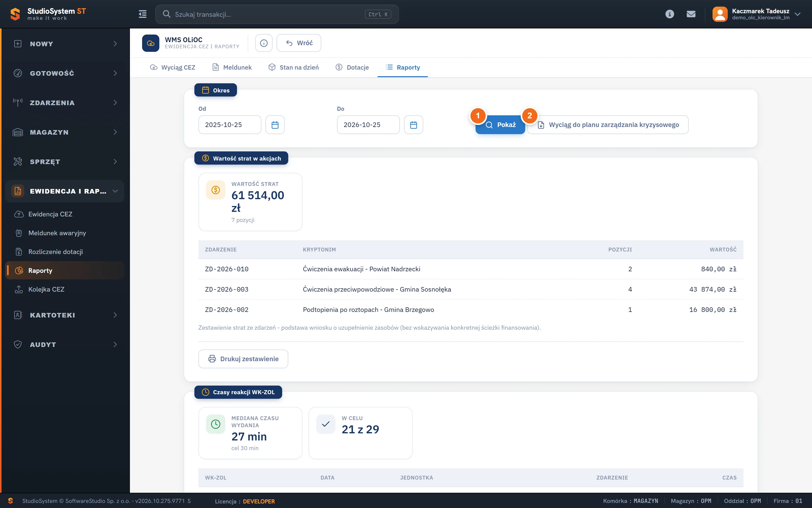Click Wyciąg do planu zarządzania kryzysowego button
812x508 pixels.
[x=608, y=125]
